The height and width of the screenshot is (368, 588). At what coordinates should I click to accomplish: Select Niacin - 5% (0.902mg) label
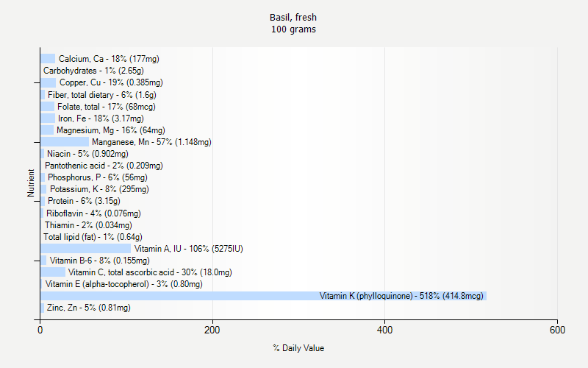[87, 154]
